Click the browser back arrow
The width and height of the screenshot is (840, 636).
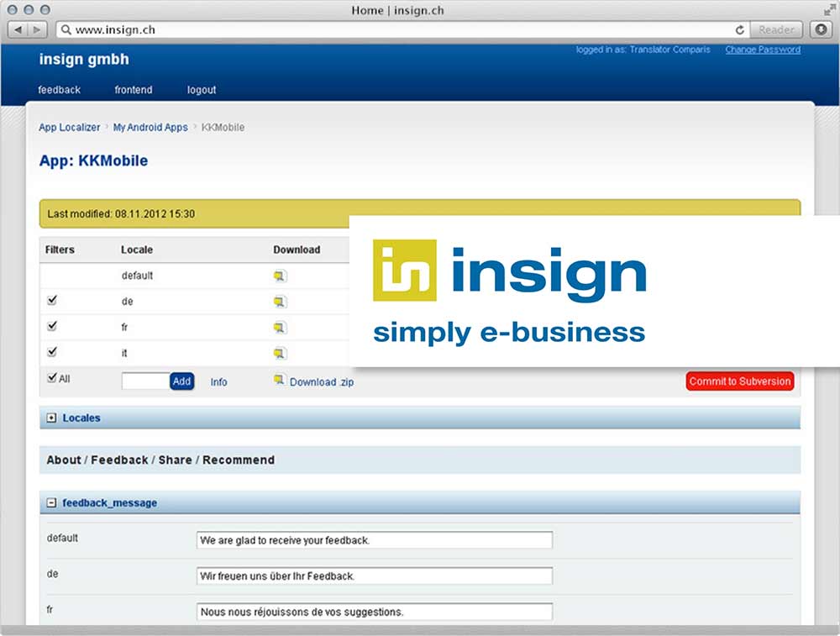18,29
